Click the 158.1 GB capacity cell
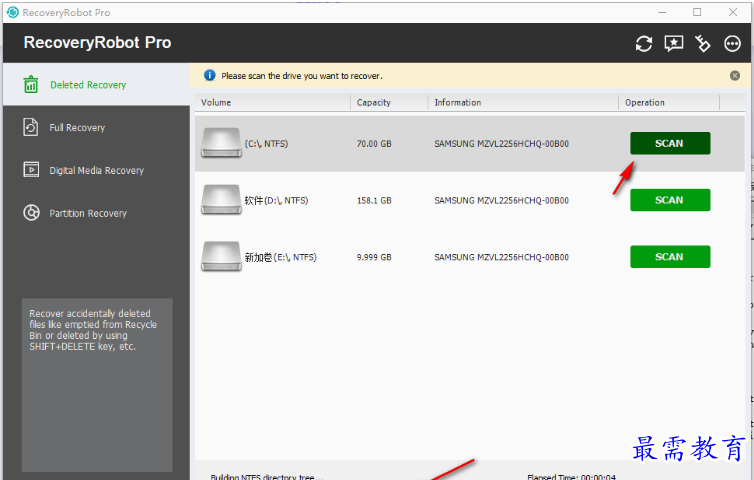Screen dimensions: 754x480 (x=374, y=200)
